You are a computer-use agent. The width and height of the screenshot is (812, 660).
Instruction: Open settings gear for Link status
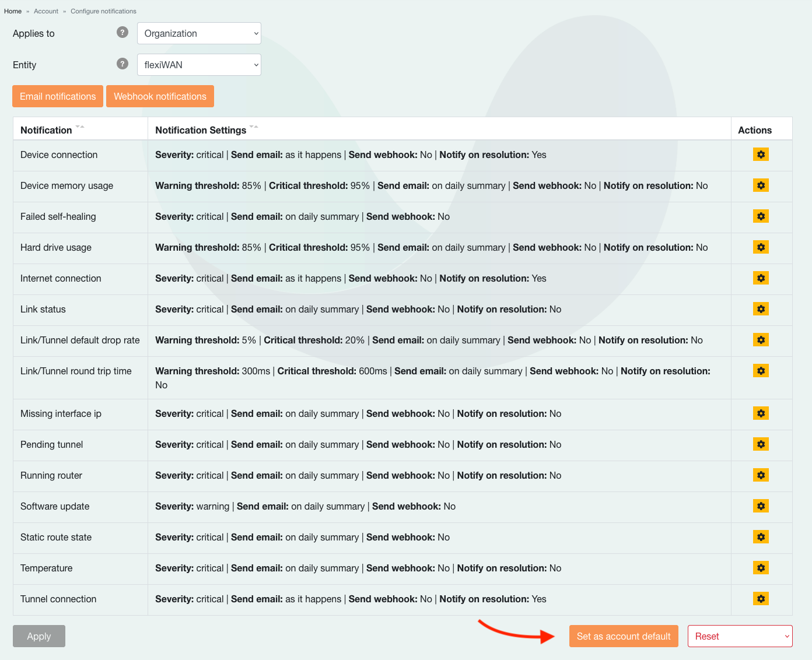761,309
